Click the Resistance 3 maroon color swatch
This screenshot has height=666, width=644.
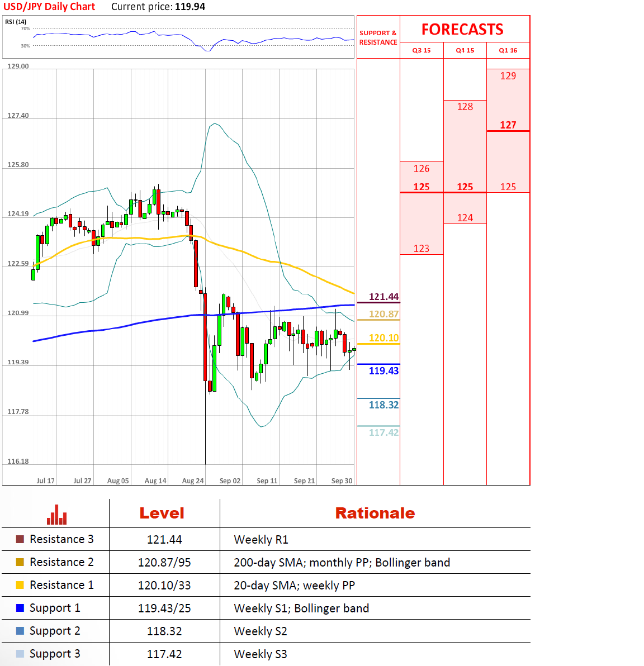click(20, 539)
